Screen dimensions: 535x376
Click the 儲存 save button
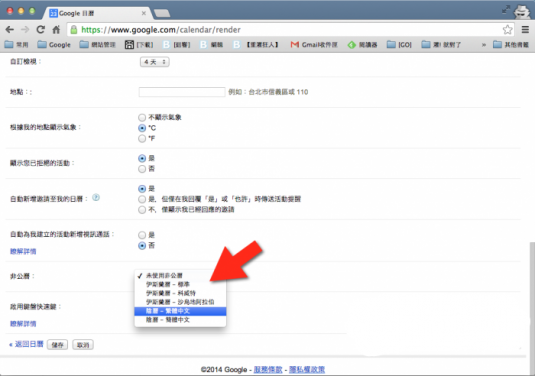tap(57, 345)
